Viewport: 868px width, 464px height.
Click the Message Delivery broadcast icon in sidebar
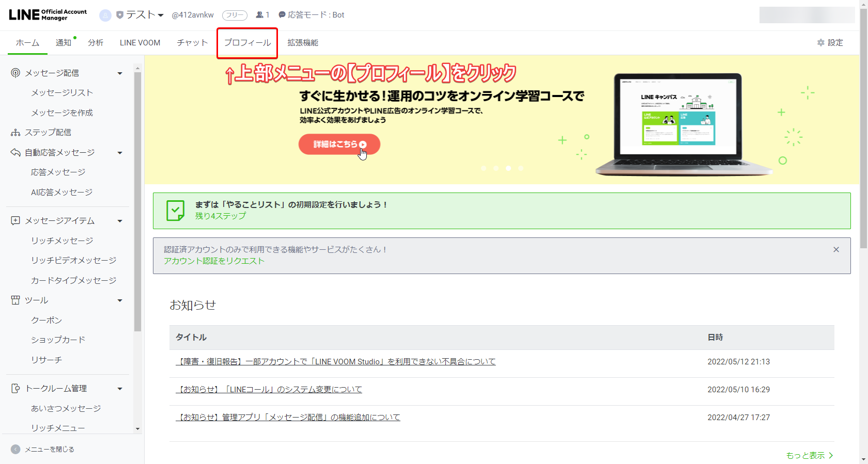[x=16, y=73]
